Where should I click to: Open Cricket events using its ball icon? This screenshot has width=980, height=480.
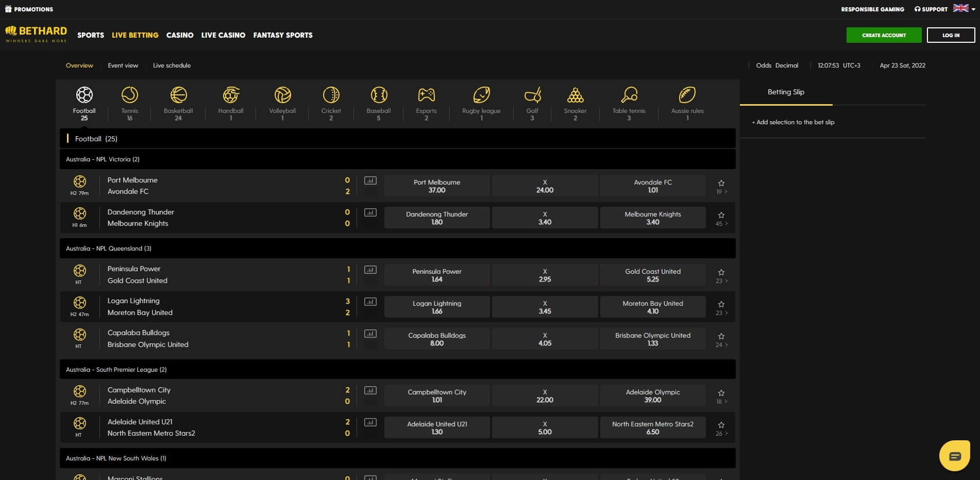331,95
